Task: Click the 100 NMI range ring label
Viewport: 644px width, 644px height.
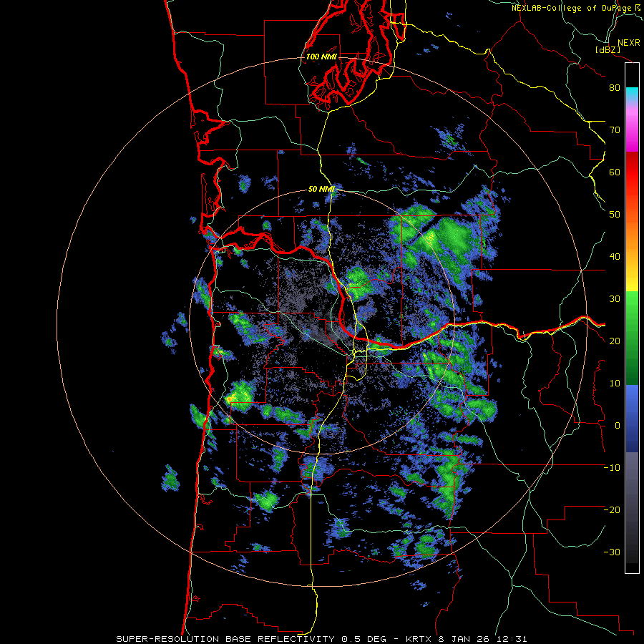Action: pos(321,57)
